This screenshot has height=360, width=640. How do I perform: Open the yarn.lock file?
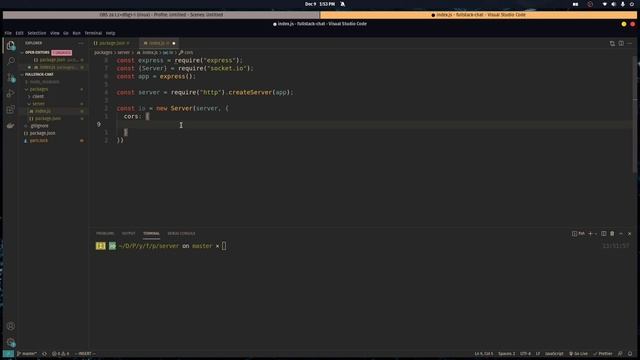point(39,140)
